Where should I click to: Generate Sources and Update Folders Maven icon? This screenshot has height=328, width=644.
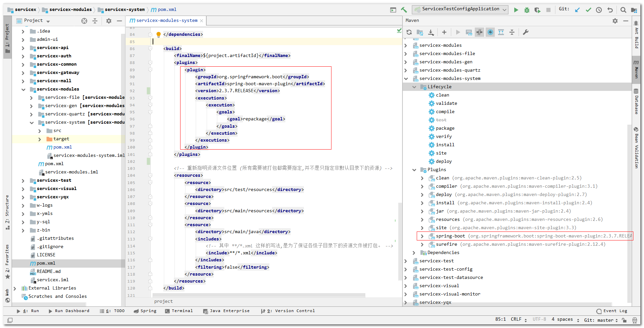pyautogui.click(x=420, y=32)
